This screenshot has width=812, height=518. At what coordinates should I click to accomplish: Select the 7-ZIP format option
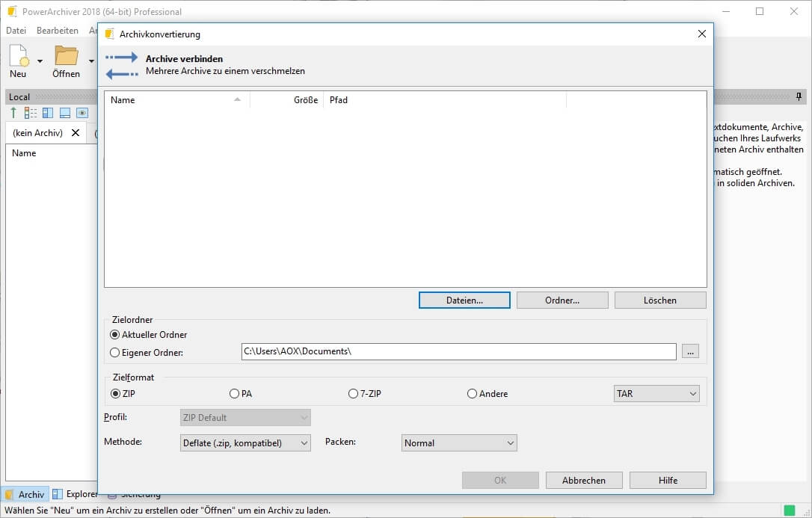pos(353,393)
